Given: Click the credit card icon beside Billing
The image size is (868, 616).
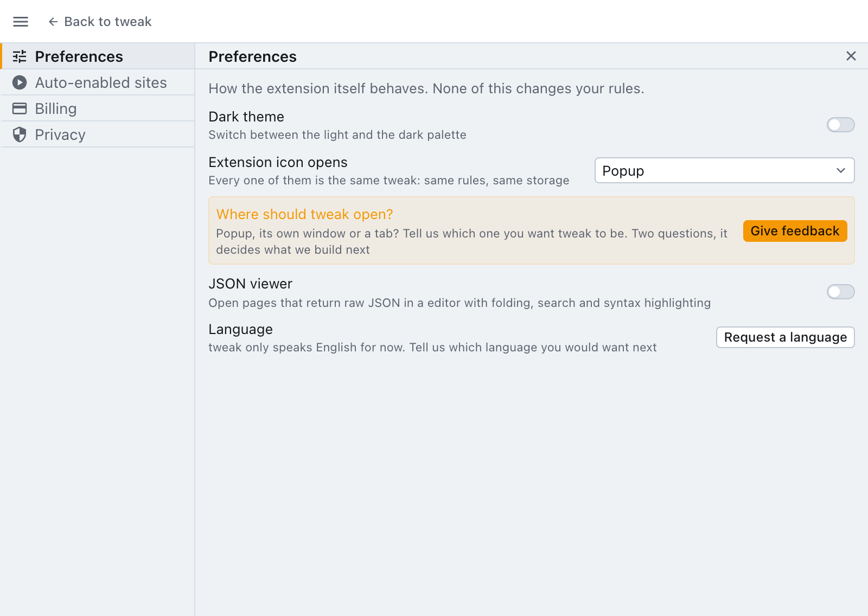Looking at the screenshot, I should [20, 108].
